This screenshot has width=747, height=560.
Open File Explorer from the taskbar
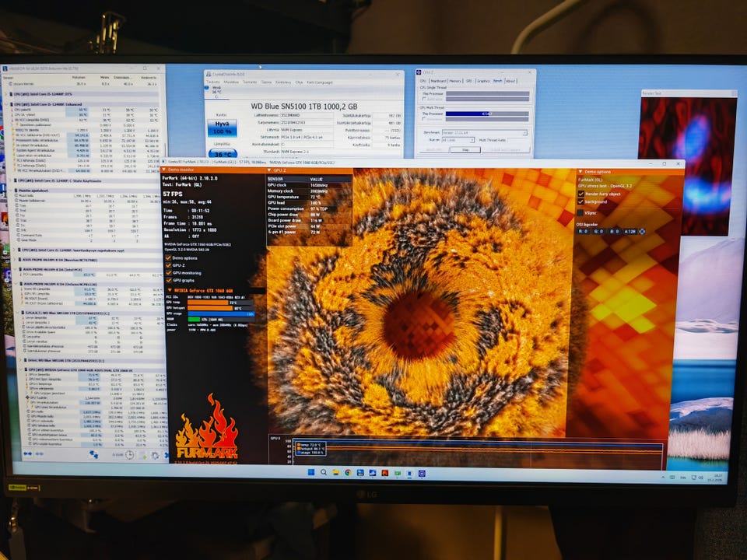[x=336, y=472]
